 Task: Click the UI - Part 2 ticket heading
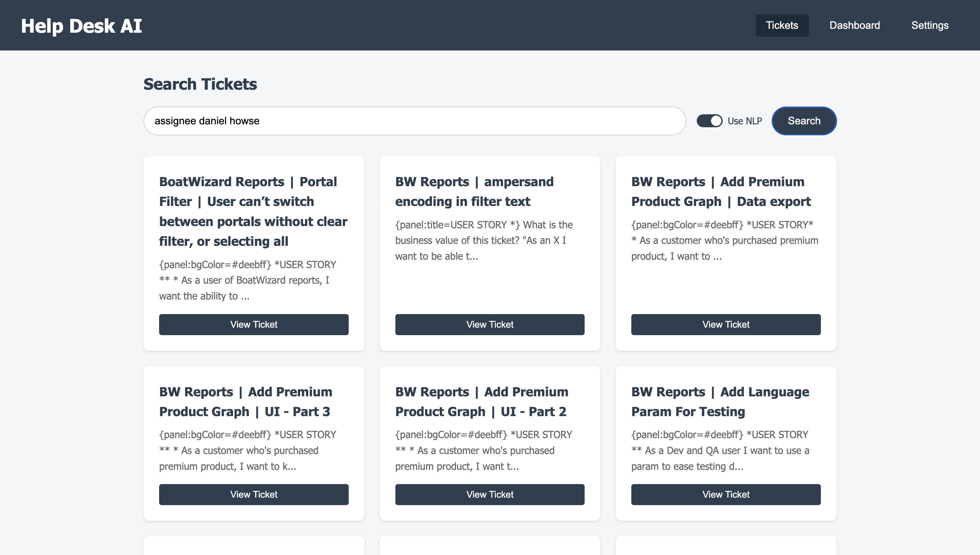(482, 402)
